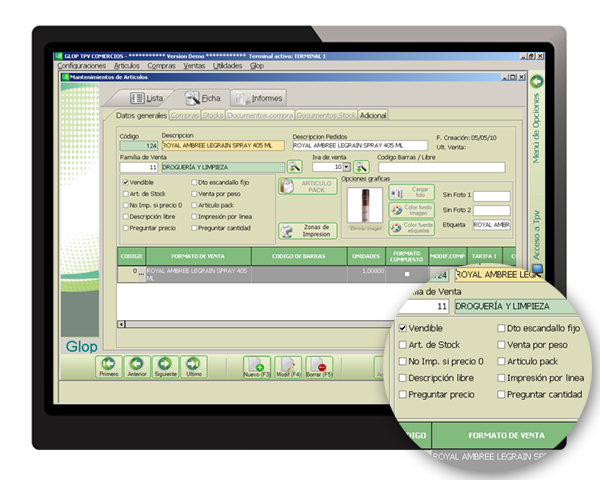Screen dimensions: 600x480
Task: Choose Color fondo imagen
Action: [x=411, y=210]
